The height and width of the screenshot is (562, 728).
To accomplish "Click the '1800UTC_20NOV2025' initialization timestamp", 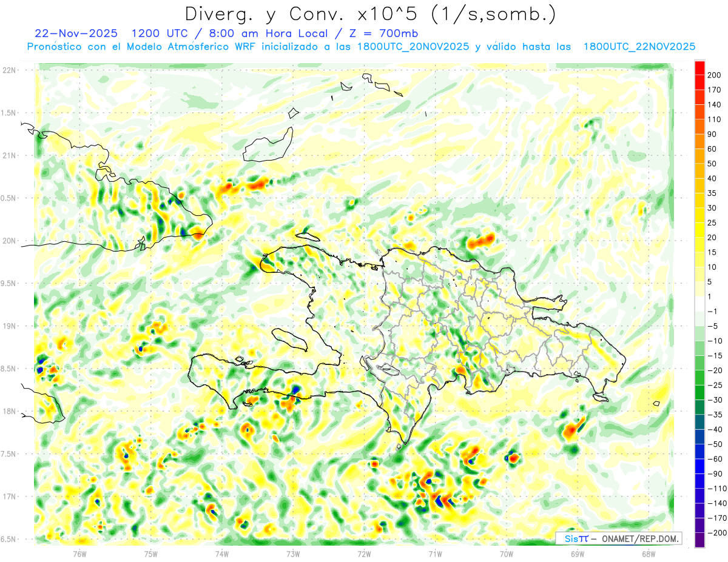I will 413,47.
